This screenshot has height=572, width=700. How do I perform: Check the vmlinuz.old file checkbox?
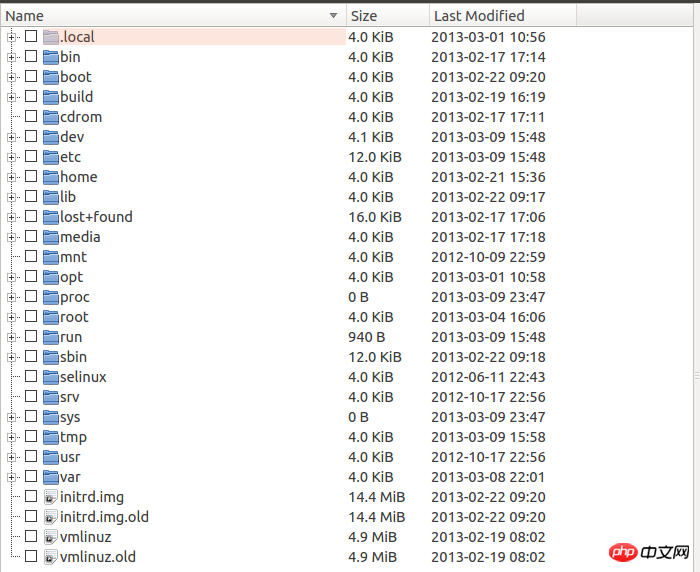31,556
